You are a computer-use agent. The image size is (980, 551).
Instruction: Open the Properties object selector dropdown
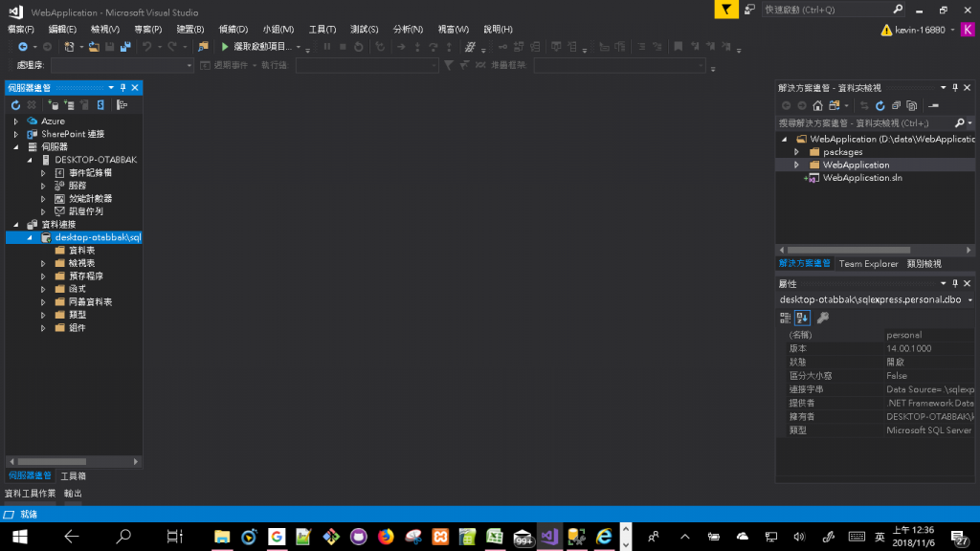(970, 299)
